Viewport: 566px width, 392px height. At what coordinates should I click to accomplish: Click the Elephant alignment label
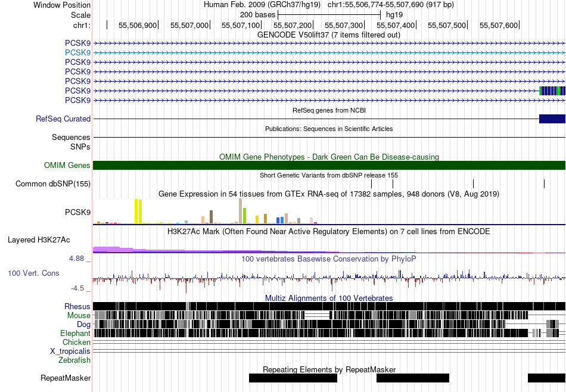pos(75,333)
